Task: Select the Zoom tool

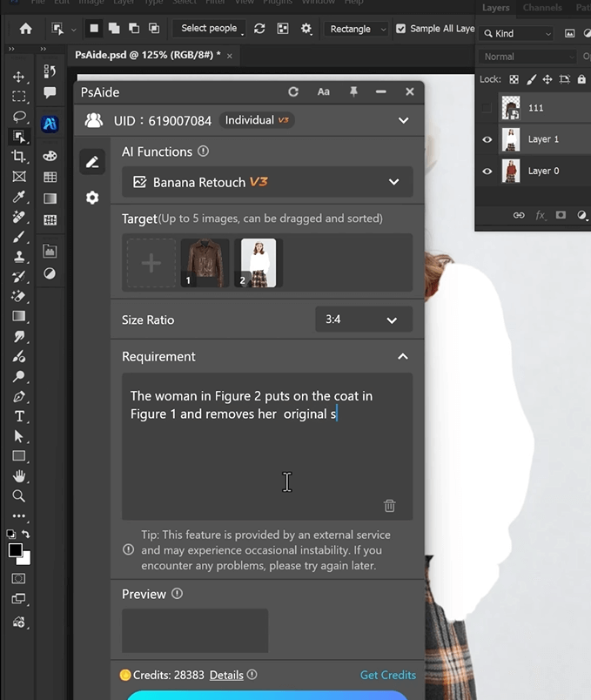Action: [18, 495]
